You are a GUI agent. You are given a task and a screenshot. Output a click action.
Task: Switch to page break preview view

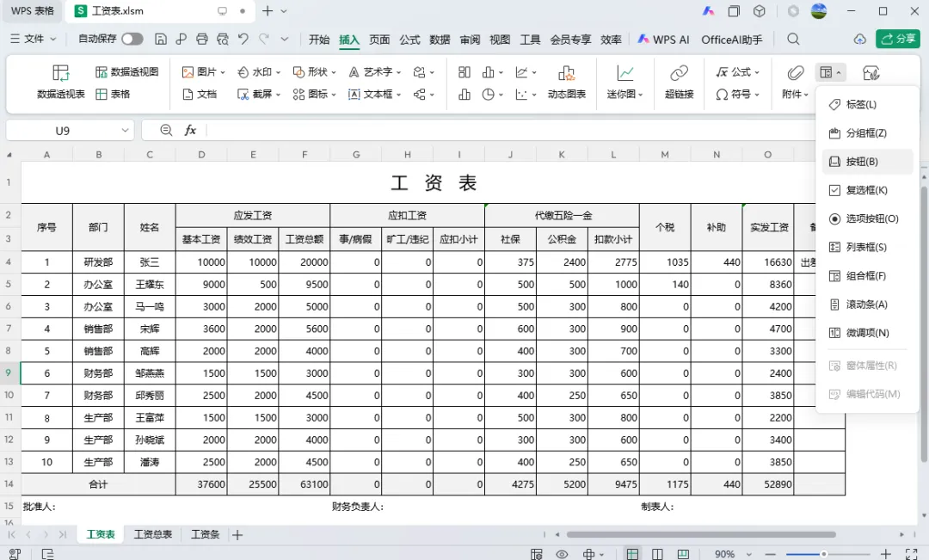(x=682, y=554)
